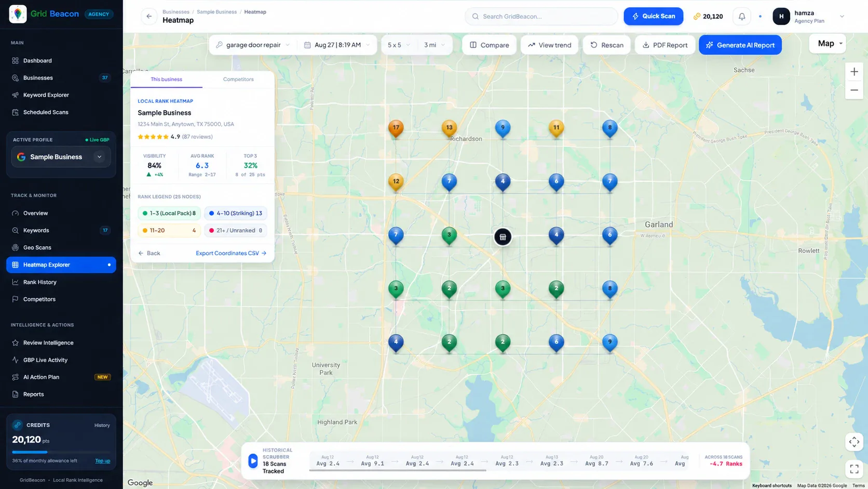868x489 pixels.
Task: Zoom out on the map
Action: coord(854,90)
